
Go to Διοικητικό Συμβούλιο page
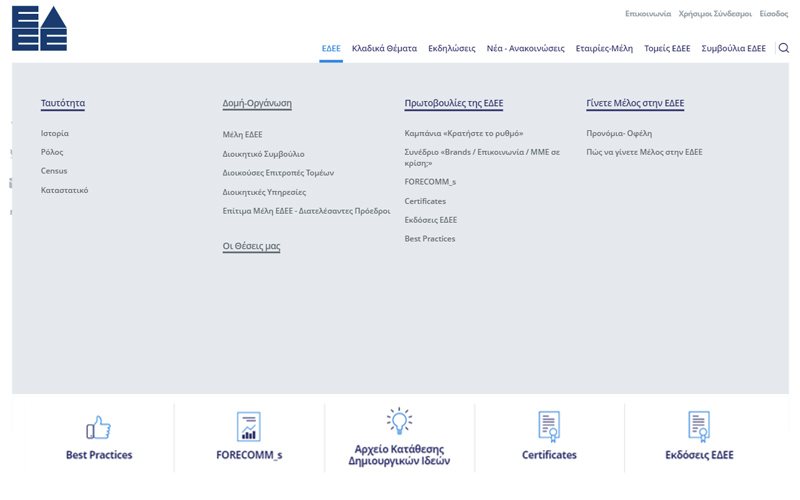263,154
